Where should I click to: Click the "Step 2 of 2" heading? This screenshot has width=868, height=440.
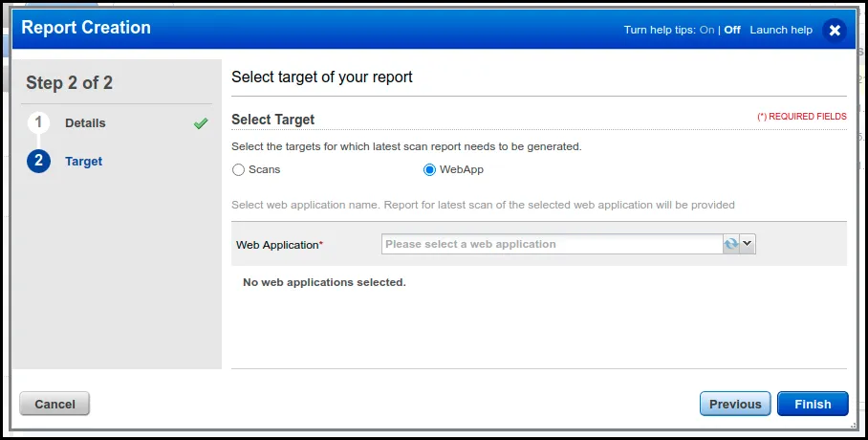point(69,82)
